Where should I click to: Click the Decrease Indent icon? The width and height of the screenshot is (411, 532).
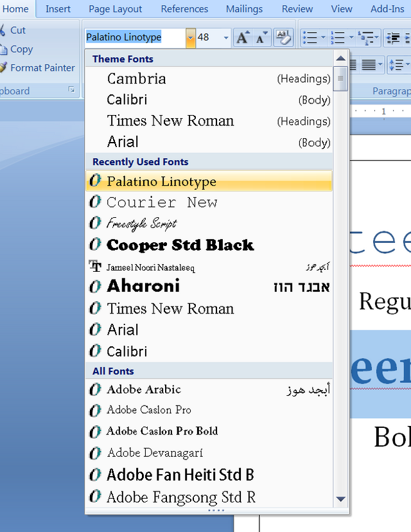pos(394,37)
